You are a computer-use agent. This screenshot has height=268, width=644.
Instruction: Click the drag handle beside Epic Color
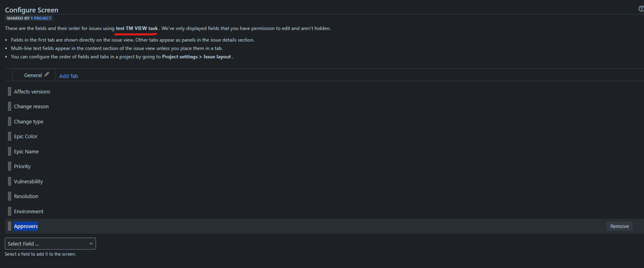(10, 137)
